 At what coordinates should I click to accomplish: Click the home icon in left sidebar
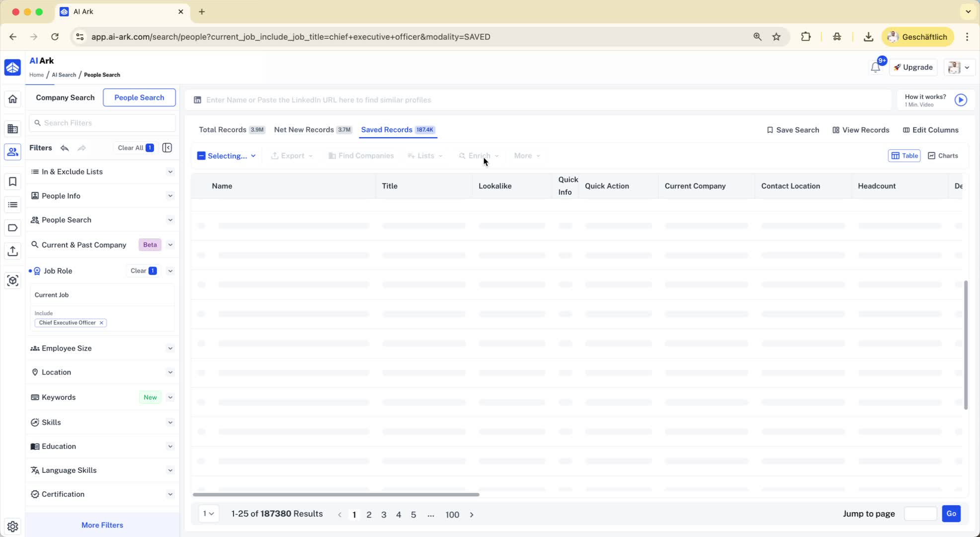(12, 99)
